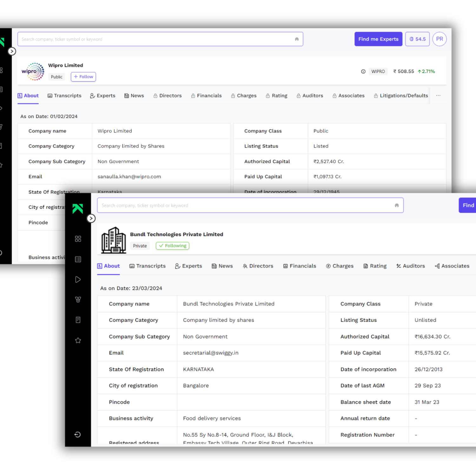Click Date of incorporation 26/12/2013
476x476 pixels.
[x=428, y=369]
